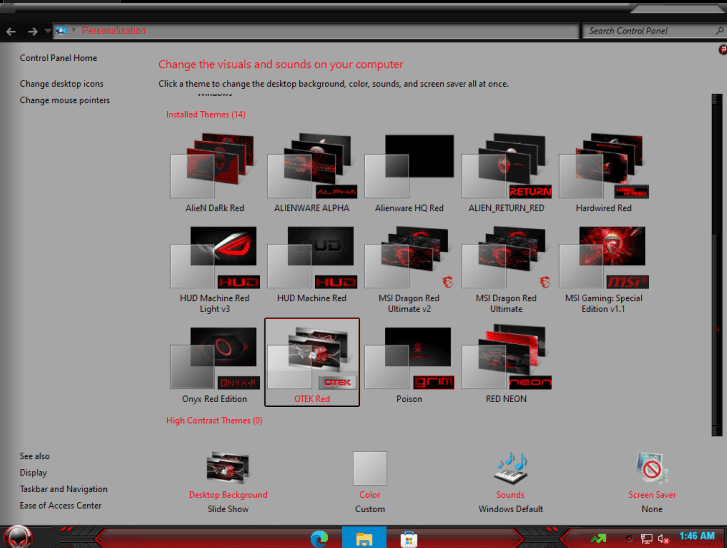Choose the MSI Gaming Special Edition theme

[x=604, y=270]
